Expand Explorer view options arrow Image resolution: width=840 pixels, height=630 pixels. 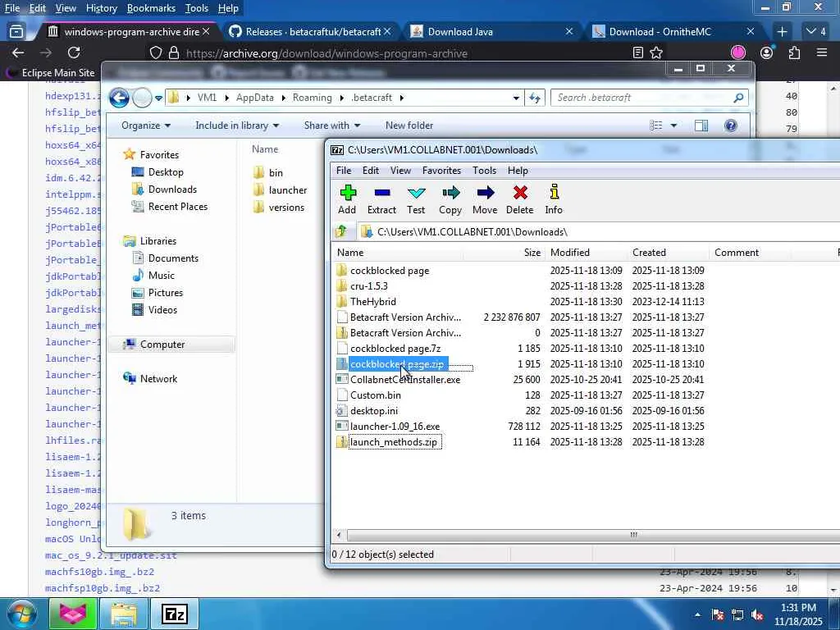674,126
